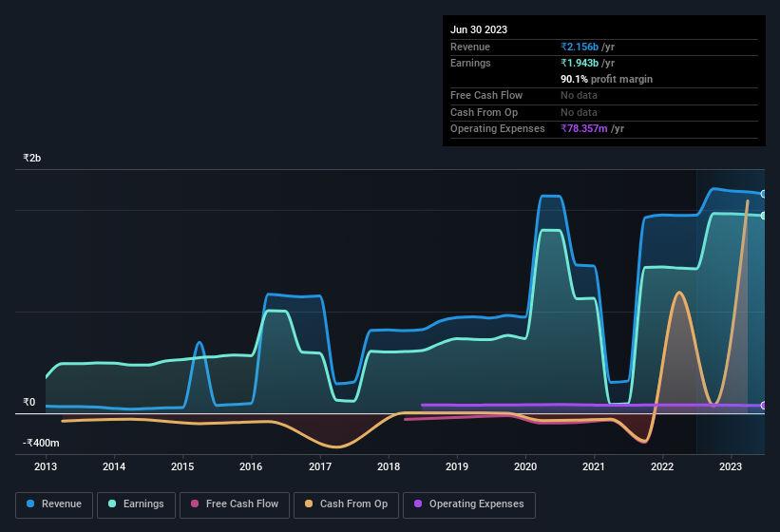Click the blue dot in Revenue legend
Image resolution: width=780 pixels, height=532 pixels.
point(30,503)
